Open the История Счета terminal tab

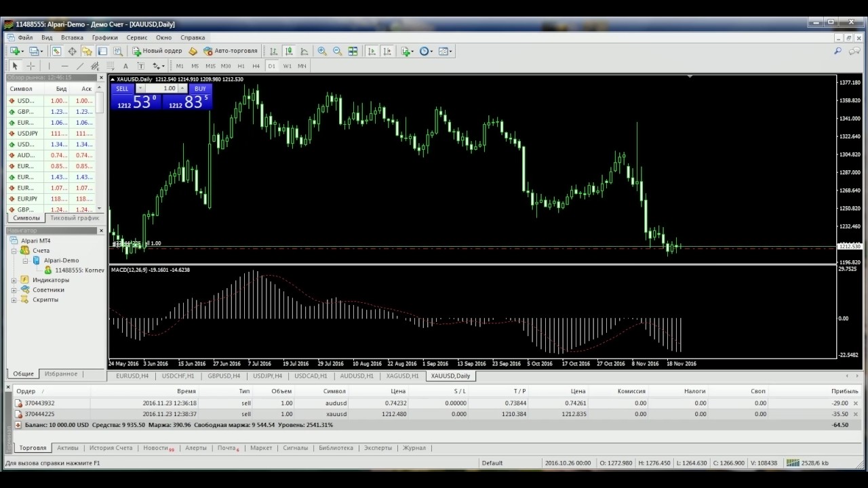111,448
